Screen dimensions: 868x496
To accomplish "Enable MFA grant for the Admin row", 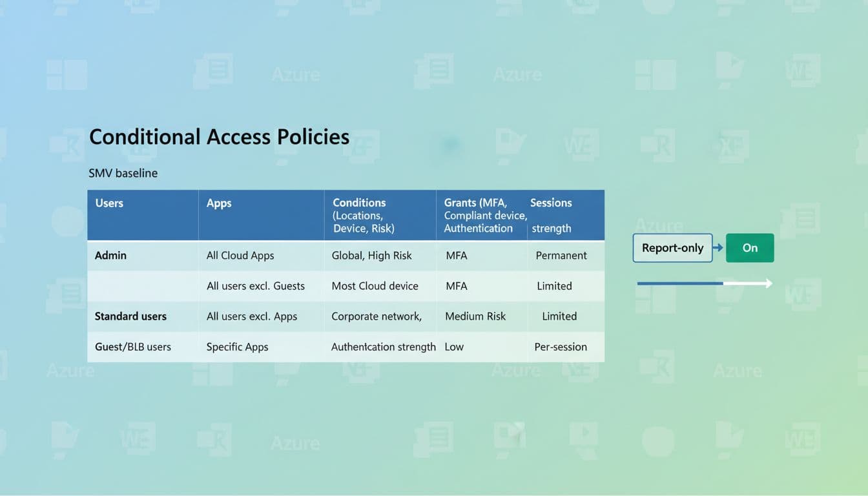I will (457, 255).
